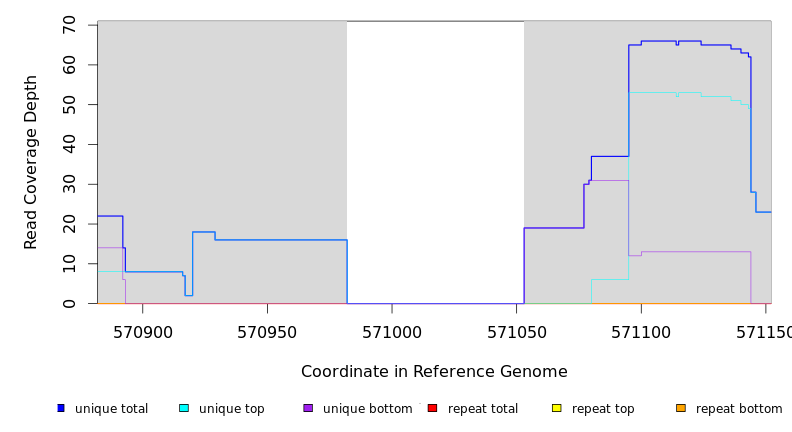Click the "Read Coverage Depth" y-axis title

(x=31, y=162)
